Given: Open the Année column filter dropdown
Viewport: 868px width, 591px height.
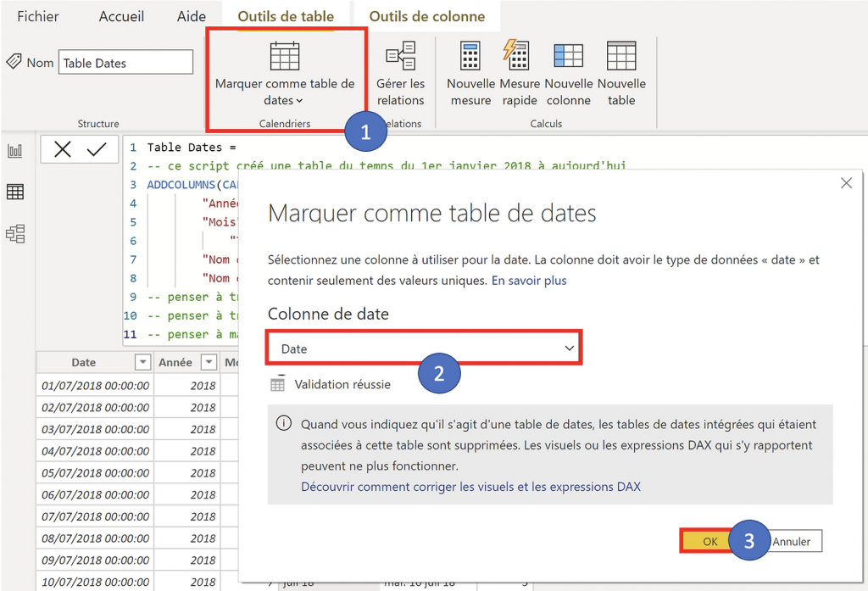Looking at the screenshot, I should [x=209, y=362].
